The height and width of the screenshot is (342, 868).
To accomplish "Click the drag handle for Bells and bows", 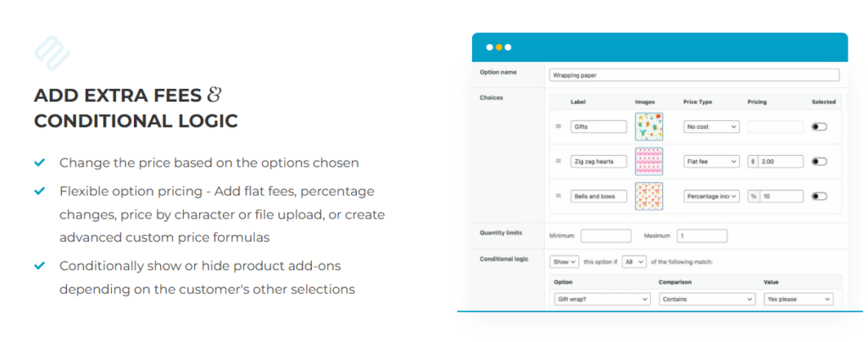I will [x=559, y=196].
